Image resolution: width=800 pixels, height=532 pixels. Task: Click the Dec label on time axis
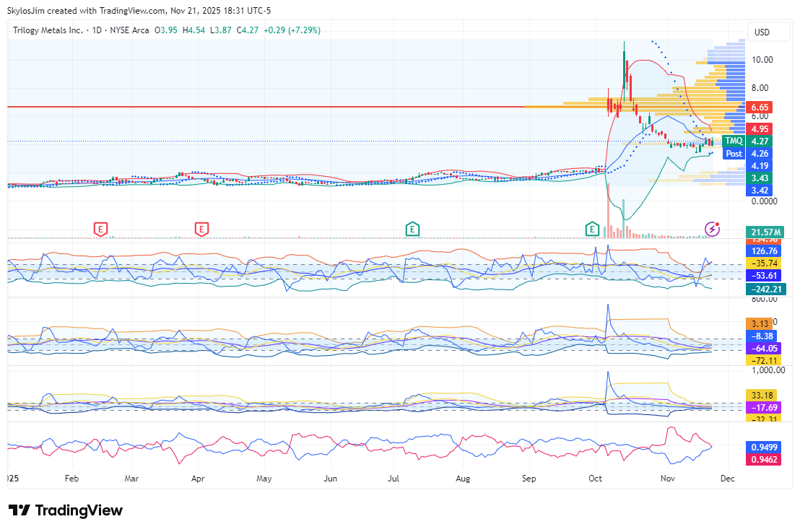727,478
